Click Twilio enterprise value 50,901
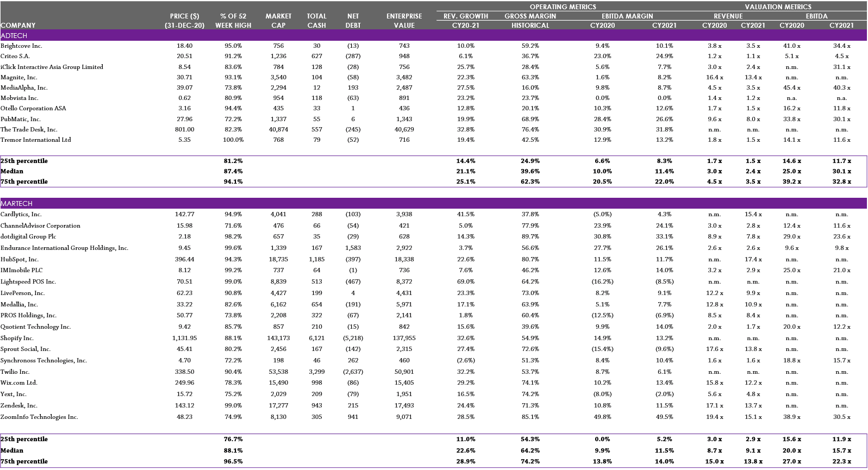Image resolution: width=868 pixels, height=470 pixels. coord(404,372)
